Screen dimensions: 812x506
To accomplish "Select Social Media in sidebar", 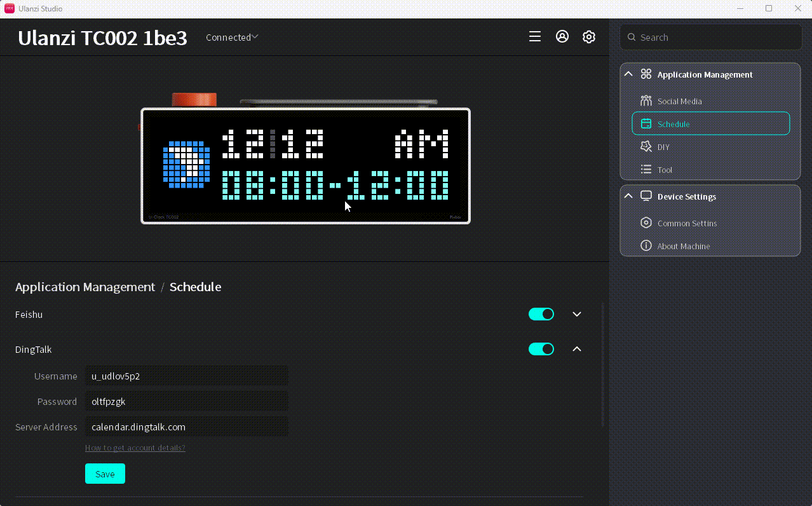I will click(711, 101).
